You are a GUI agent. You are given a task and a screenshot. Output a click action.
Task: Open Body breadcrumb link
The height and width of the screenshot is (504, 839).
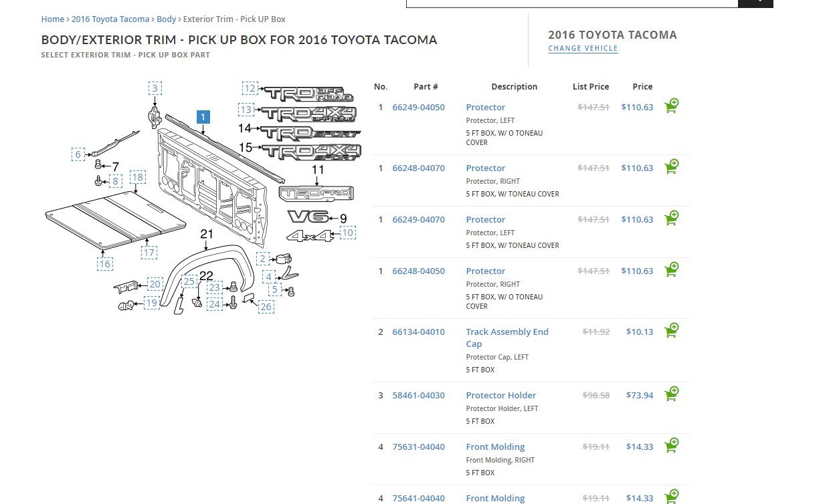pos(167,19)
